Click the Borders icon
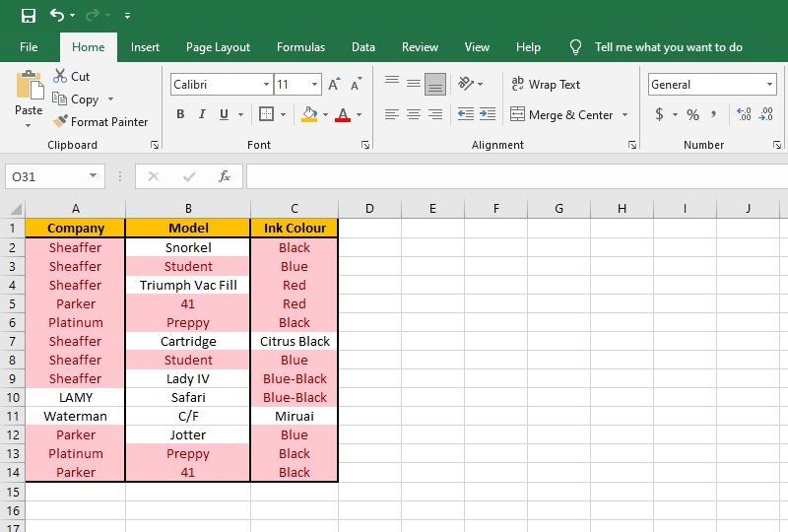The image size is (788, 532). pyautogui.click(x=266, y=114)
